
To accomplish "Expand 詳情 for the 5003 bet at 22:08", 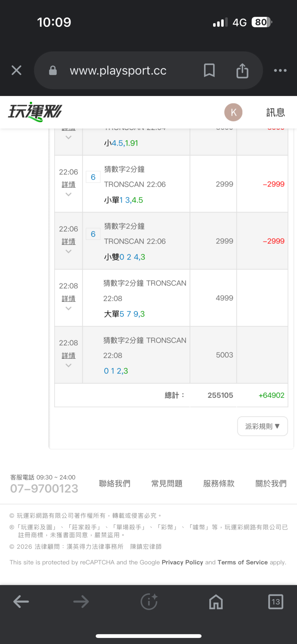I will click(68, 356).
